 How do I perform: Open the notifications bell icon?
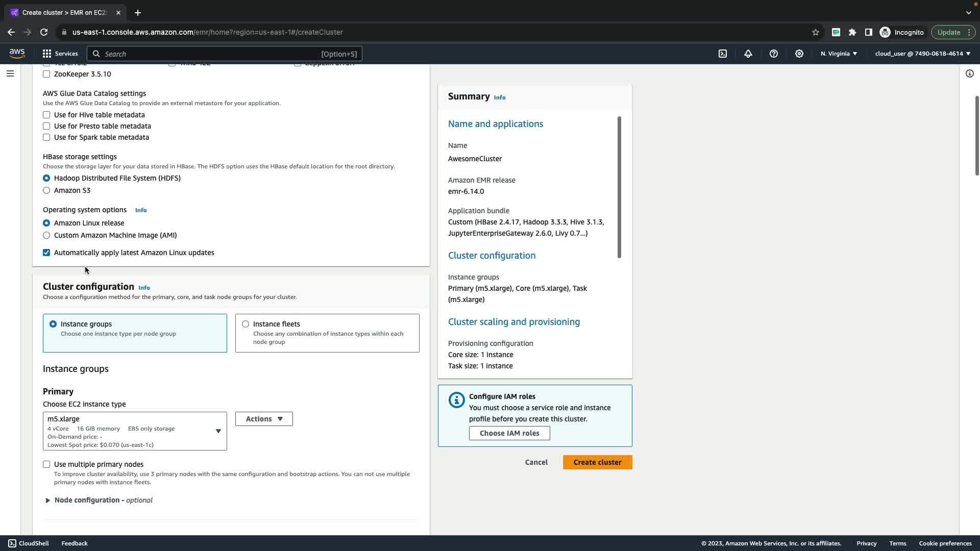[x=748, y=54]
